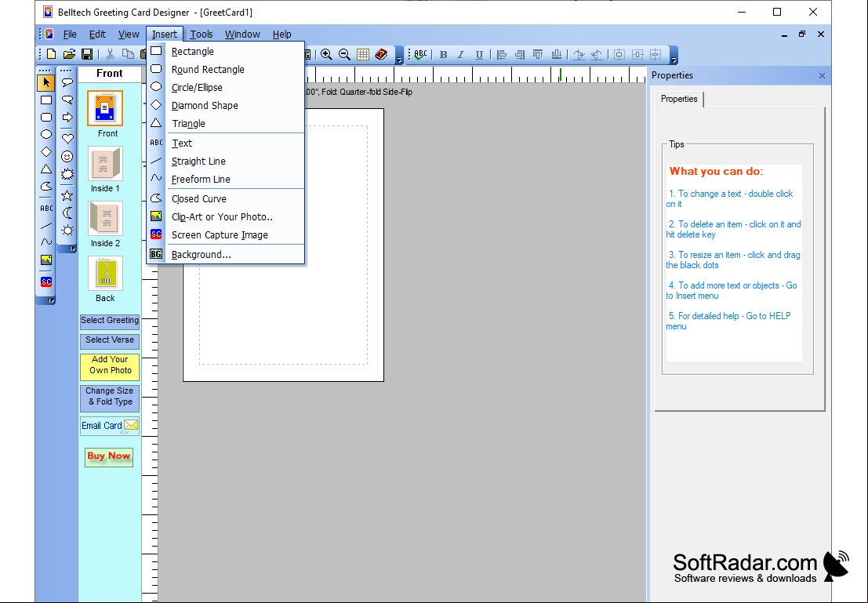Screen dimensions: 868x603
Task: Select the ellipse tool in toolbox
Action: tap(46, 135)
